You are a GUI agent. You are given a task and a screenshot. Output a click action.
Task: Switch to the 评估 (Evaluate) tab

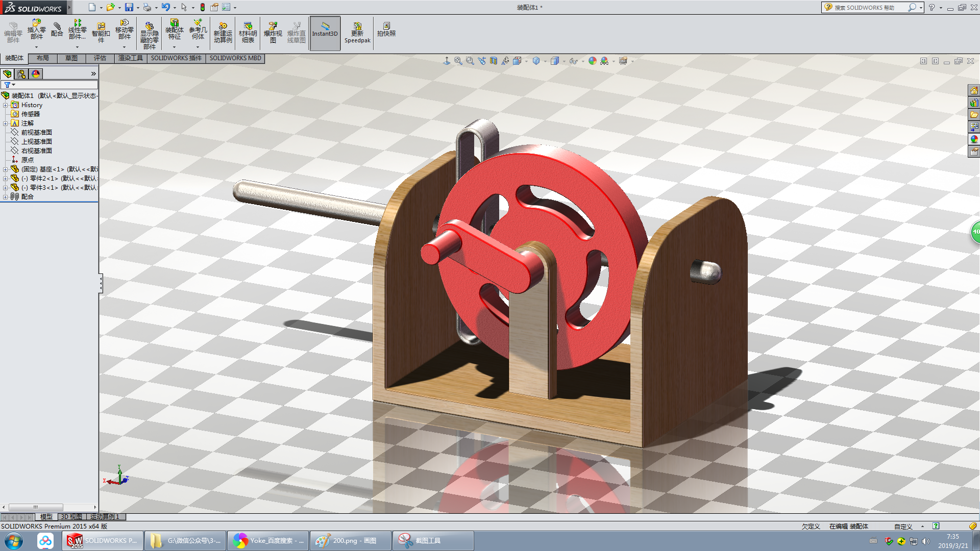[100, 58]
